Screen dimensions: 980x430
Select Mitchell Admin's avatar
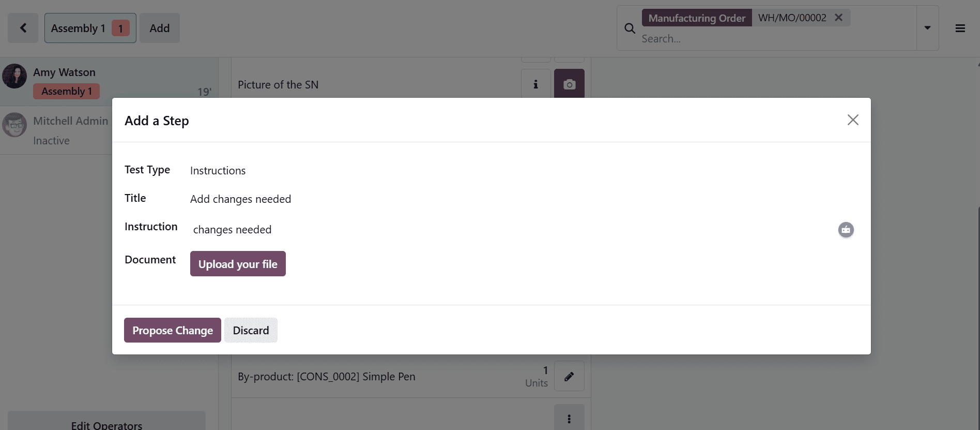point(14,125)
